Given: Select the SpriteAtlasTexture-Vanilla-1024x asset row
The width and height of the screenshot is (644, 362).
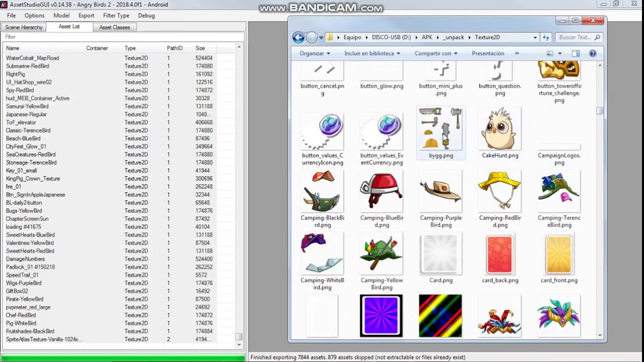Looking at the screenshot, I should [x=119, y=339].
